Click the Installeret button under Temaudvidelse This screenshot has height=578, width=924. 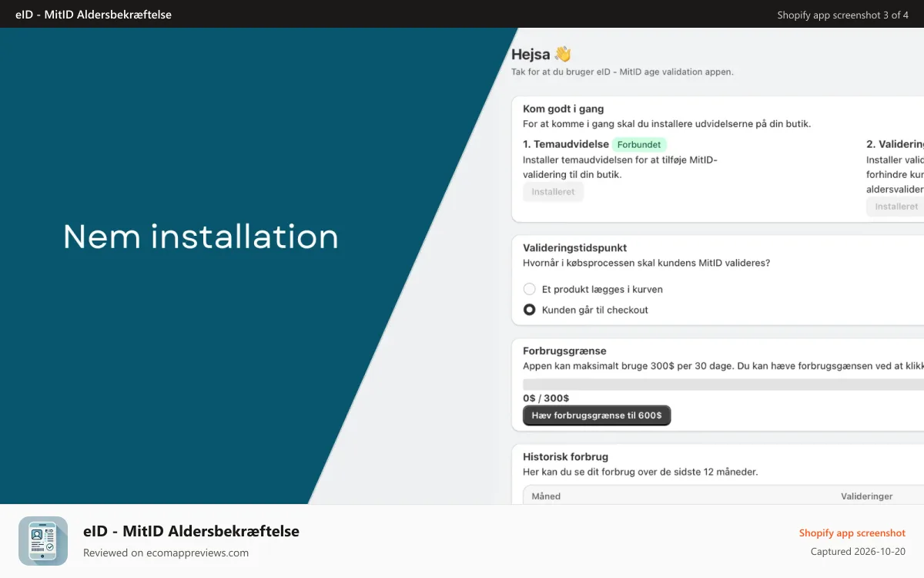[x=553, y=192]
